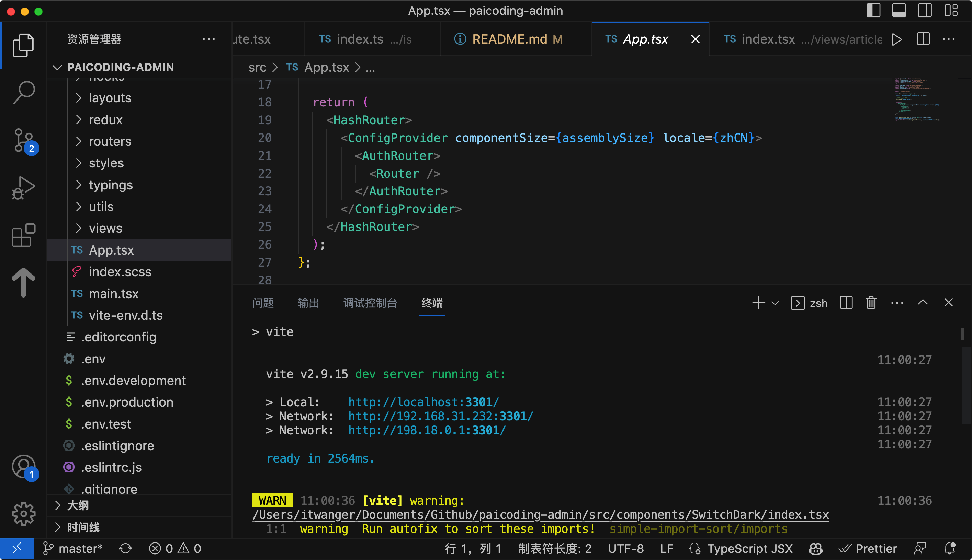This screenshot has width=972, height=560.
Task: Click the trash icon to kill terminal
Action: tap(871, 303)
